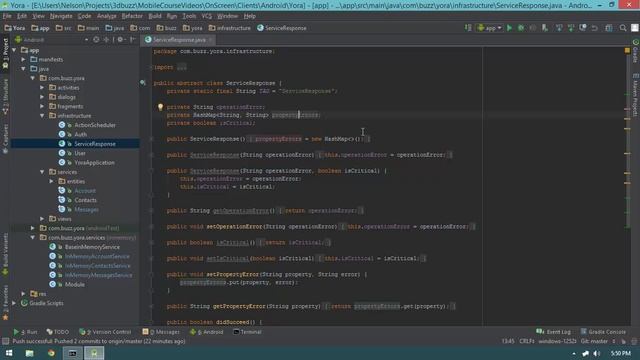This screenshot has width=640, height=360.
Task: Click gutter implementations icon beside class ServiceResponse
Action: tap(143, 83)
